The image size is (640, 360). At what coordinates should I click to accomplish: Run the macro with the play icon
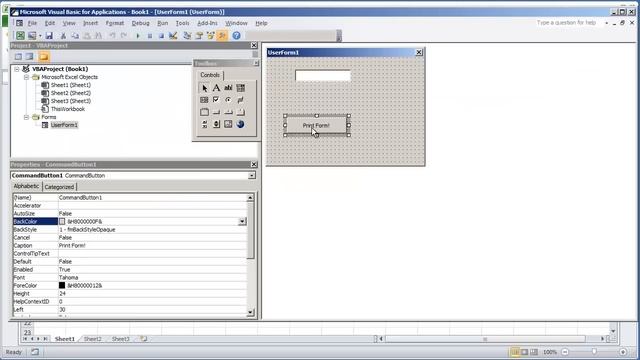(138, 36)
